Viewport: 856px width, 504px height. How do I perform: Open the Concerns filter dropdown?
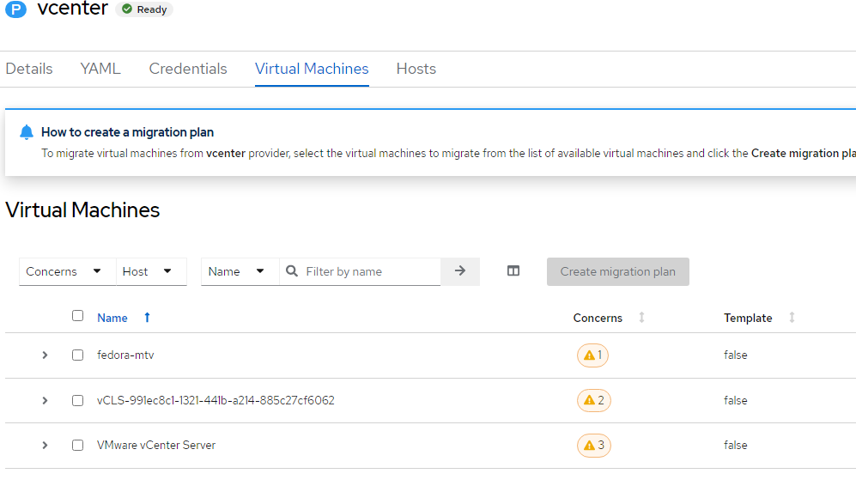[x=67, y=271]
